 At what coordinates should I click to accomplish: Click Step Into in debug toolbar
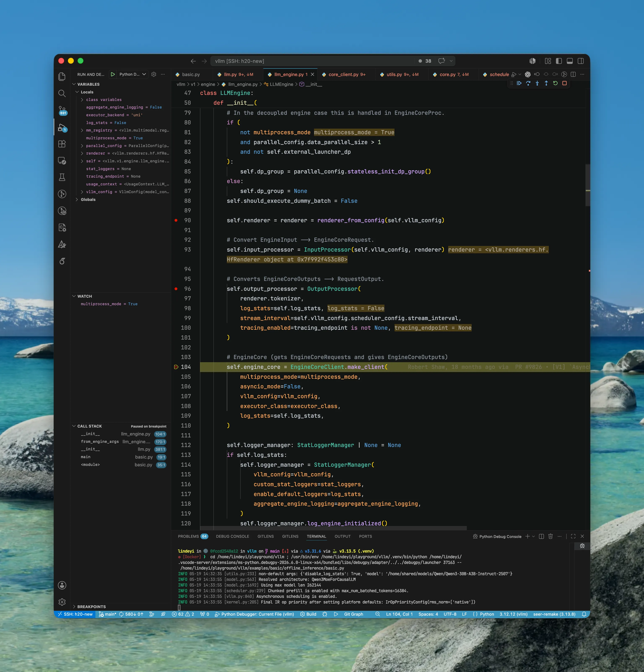click(537, 83)
